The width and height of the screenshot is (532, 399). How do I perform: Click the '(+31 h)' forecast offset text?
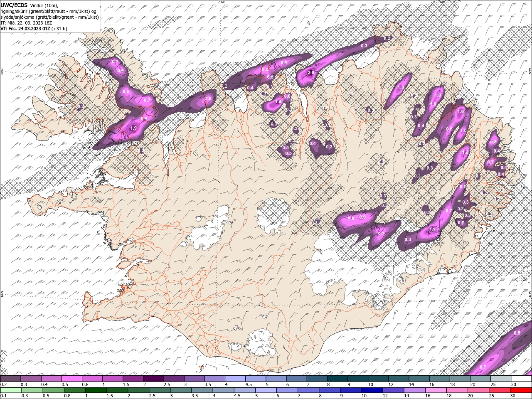point(59,29)
